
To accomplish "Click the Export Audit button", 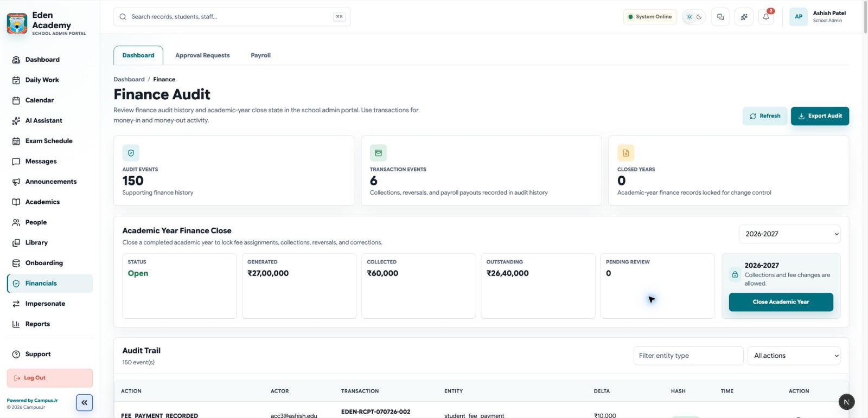I will pyautogui.click(x=820, y=116).
